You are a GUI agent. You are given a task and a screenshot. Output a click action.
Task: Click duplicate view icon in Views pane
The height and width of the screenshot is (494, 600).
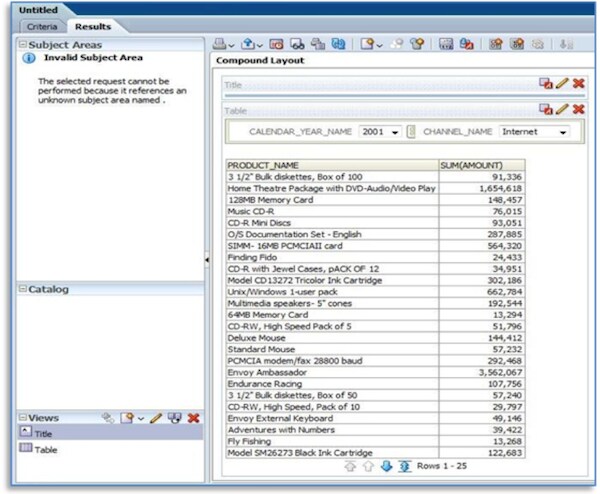(175, 418)
